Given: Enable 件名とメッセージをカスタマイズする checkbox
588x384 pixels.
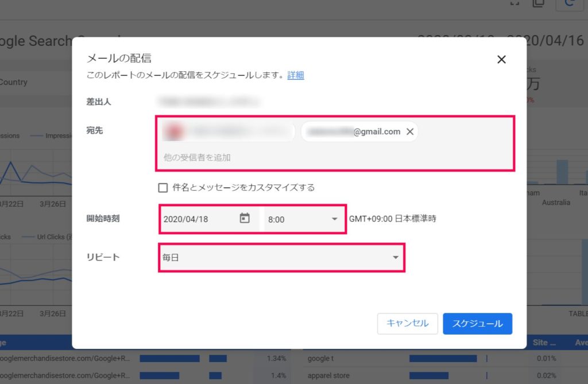Looking at the screenshot, I should click(163, 188).
